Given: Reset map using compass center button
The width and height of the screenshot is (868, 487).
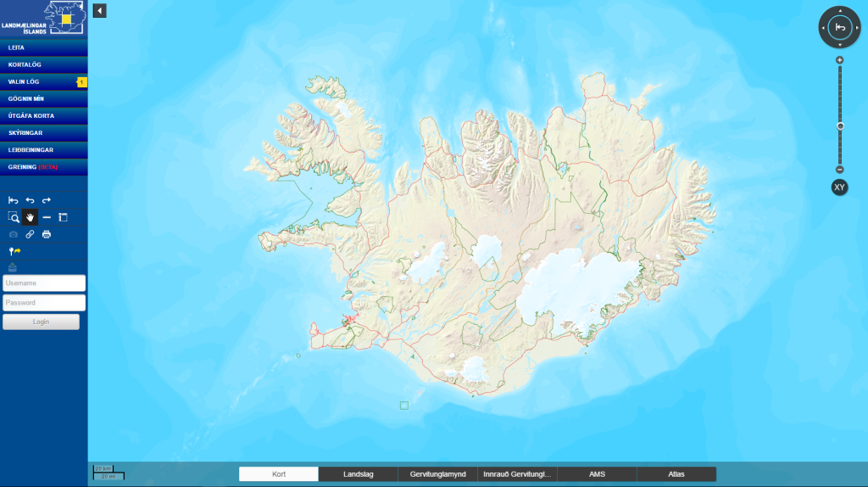Looking at the screenshot, I should (x=839, y=28).
